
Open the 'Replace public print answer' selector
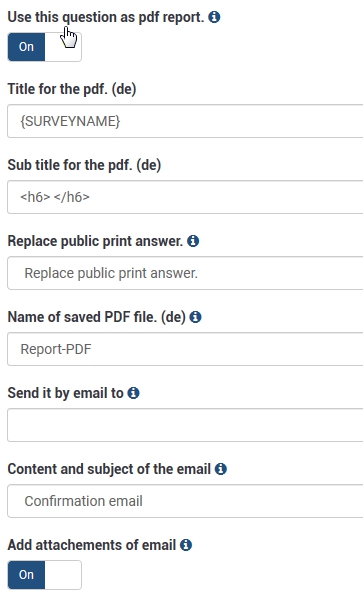coord(185,273)
